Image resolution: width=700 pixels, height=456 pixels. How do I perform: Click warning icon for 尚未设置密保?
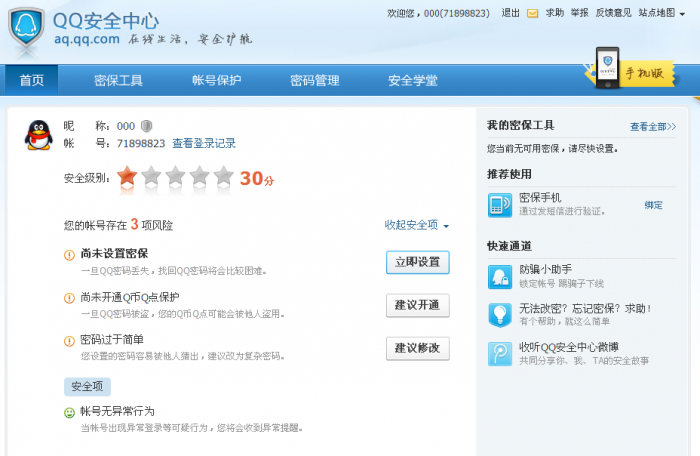[x=69, y=255]
